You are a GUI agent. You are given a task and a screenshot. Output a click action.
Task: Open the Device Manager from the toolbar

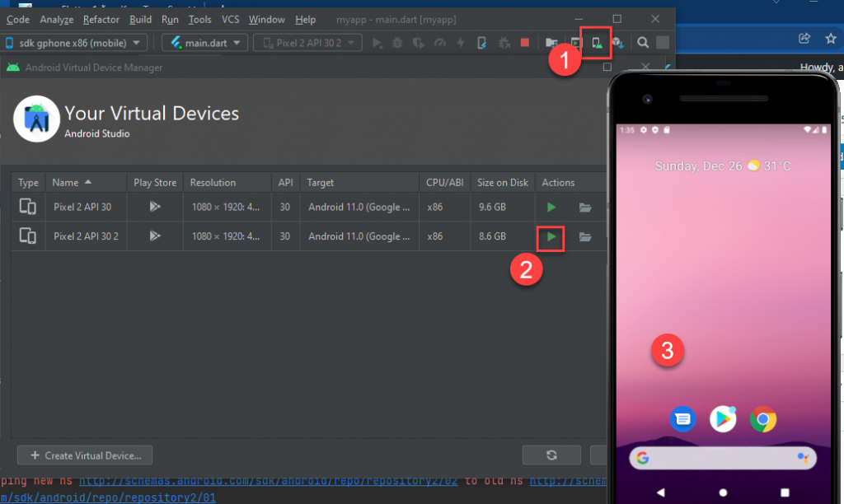click(x=595, y=42)
